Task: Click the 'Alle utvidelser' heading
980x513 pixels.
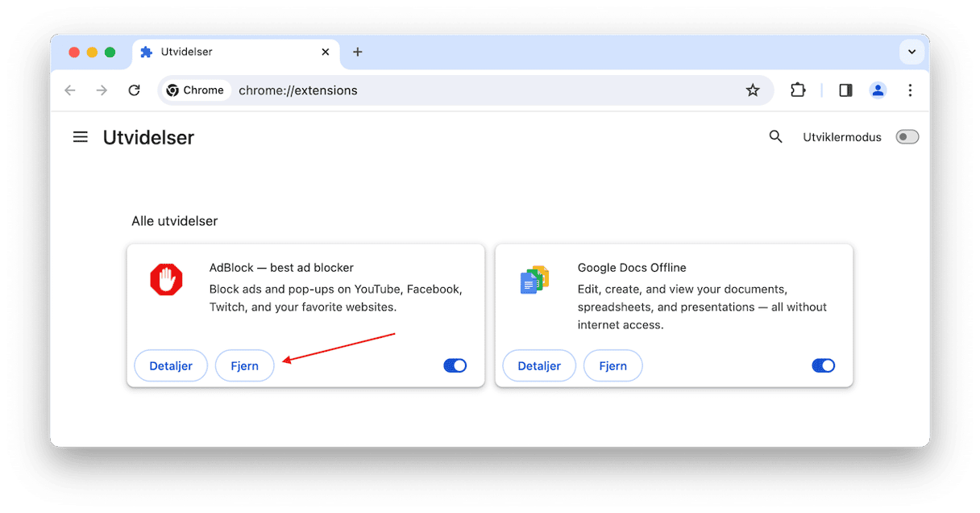Action: (175, 221)
